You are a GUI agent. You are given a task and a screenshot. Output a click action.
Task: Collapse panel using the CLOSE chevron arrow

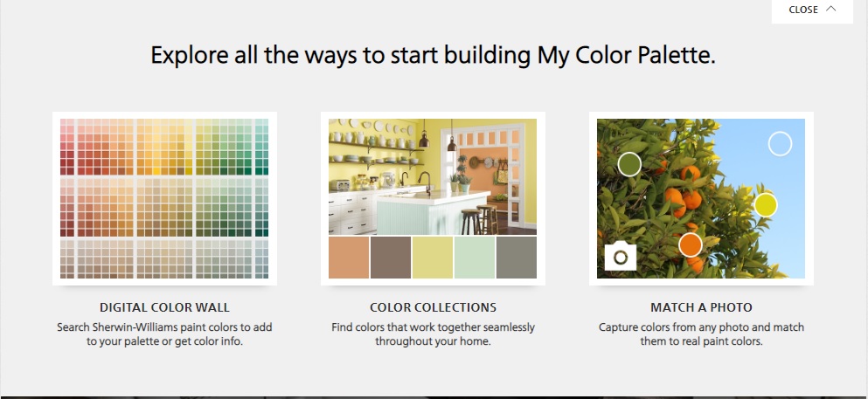[x=831, y=9]
